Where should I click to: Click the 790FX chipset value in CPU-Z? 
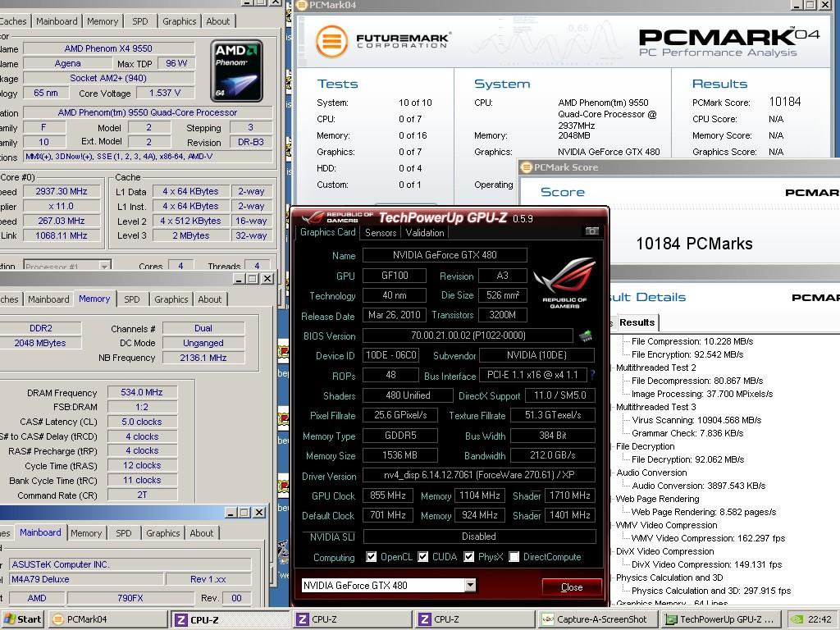[x=130, y=598]
